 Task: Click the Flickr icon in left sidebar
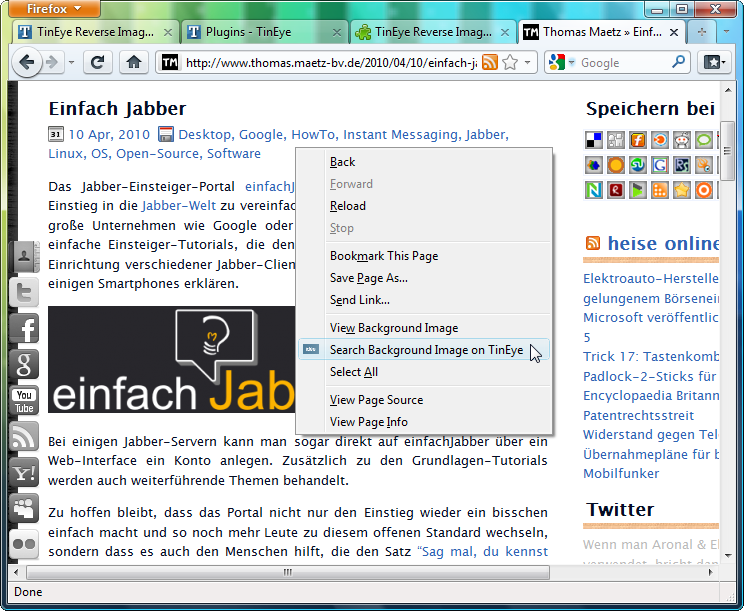point(24,544)
